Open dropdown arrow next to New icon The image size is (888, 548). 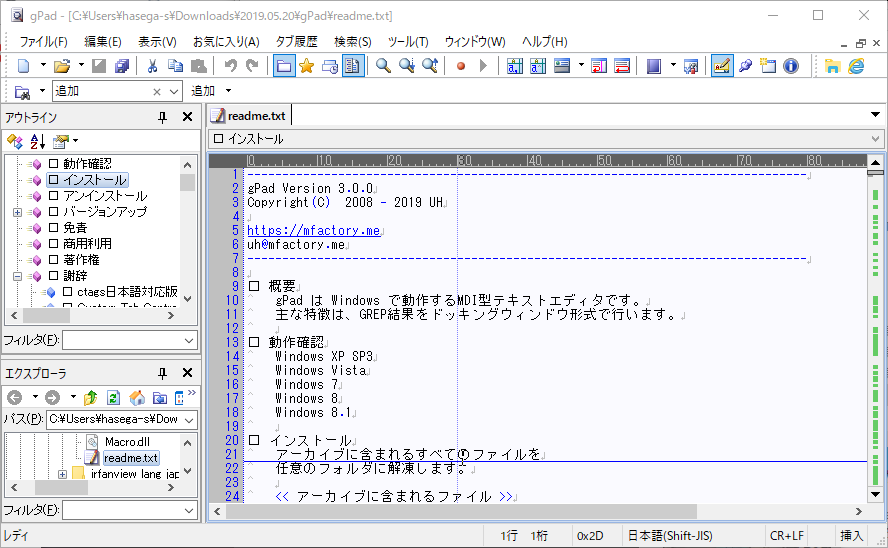[x=43, y=66]
